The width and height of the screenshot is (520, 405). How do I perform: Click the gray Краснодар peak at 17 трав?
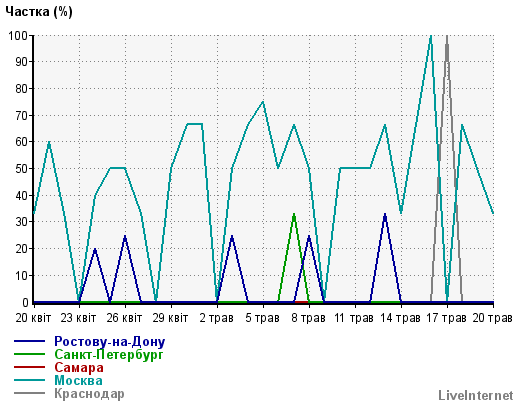pos(447,37)
